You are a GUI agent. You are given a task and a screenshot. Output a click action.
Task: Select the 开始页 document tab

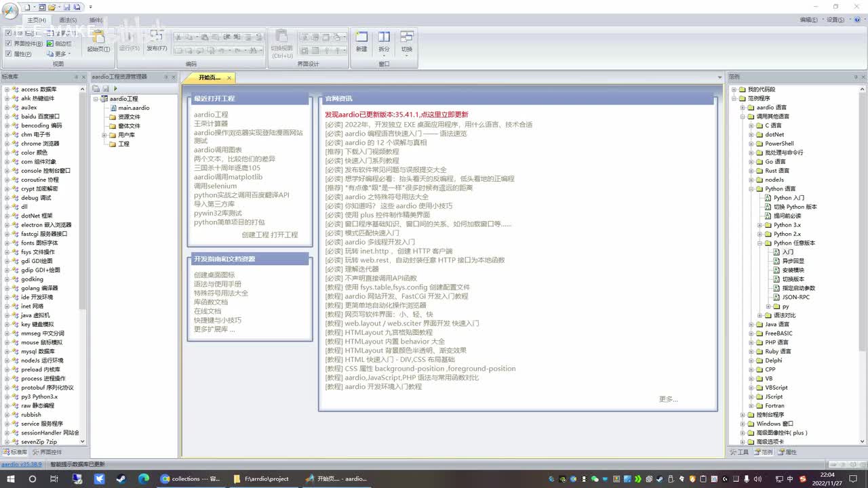(210, 78)
